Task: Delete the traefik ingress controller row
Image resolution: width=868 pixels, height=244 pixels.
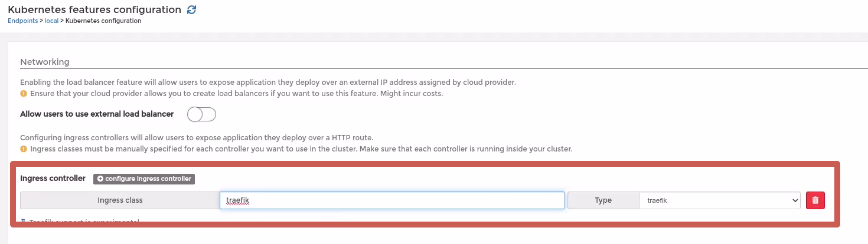Action: [815, 200]
